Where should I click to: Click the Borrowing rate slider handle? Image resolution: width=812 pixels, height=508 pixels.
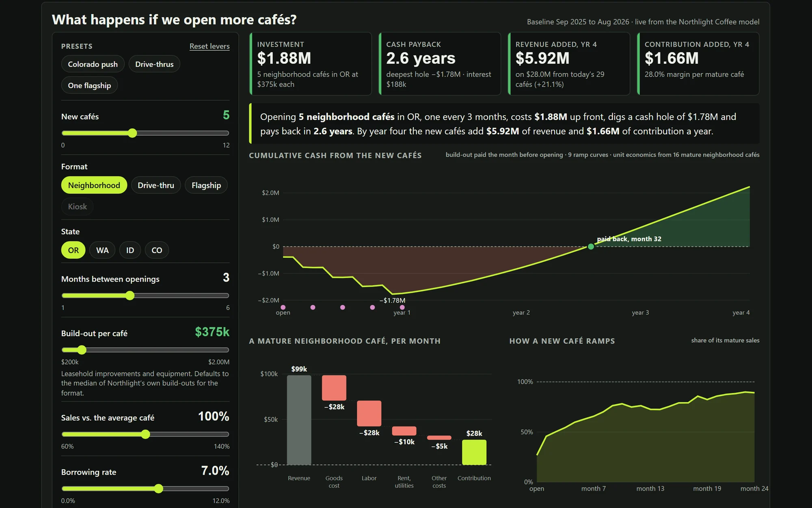pyautogui.click(x=159, y=488)
